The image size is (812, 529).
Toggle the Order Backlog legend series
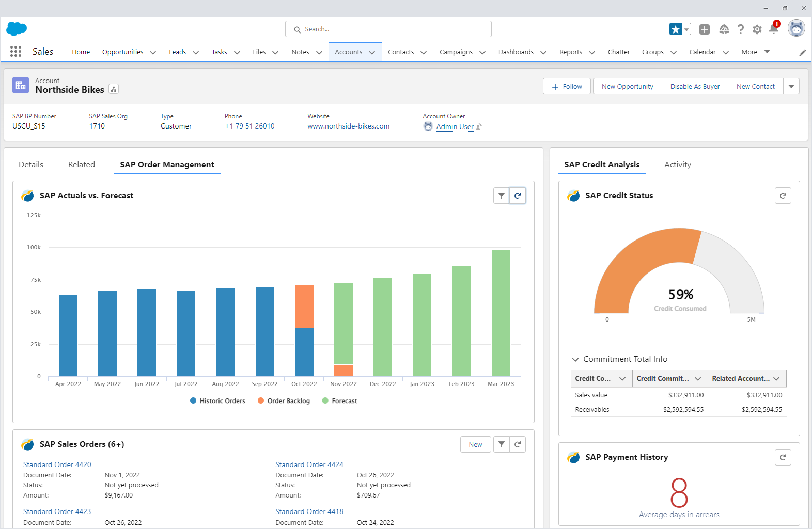point(284,401)
